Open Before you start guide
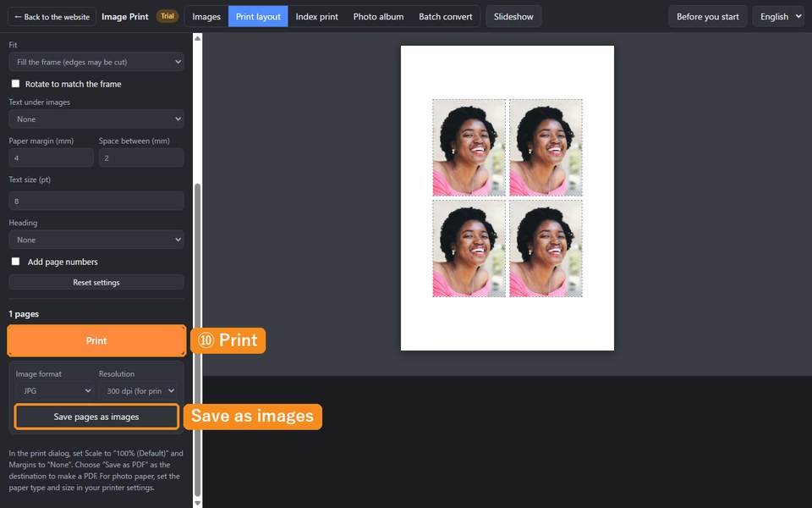Screen dimensions: 812x508 click(707, 17)
